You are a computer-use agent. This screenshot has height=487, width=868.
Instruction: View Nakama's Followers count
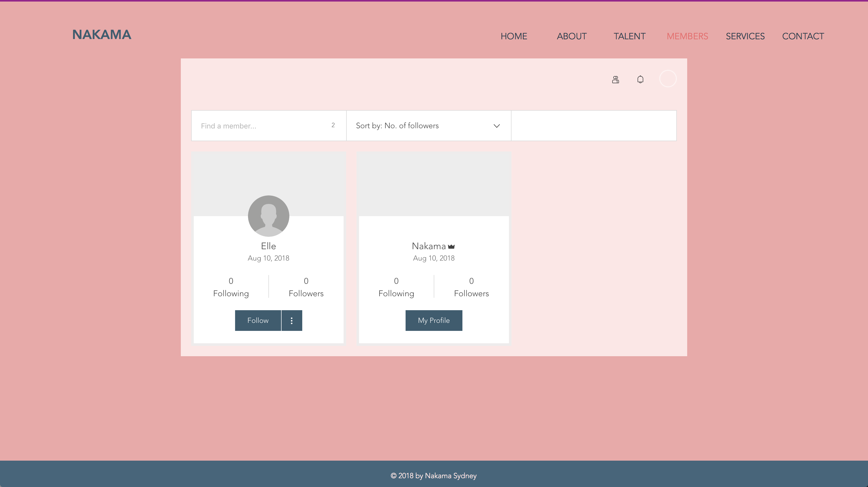coord(471,287)
